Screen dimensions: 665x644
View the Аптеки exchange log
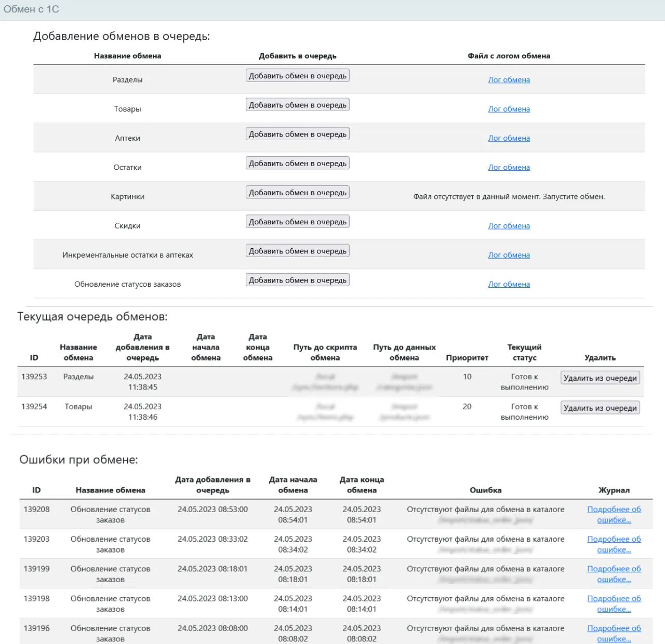click(x=509, y=138)
